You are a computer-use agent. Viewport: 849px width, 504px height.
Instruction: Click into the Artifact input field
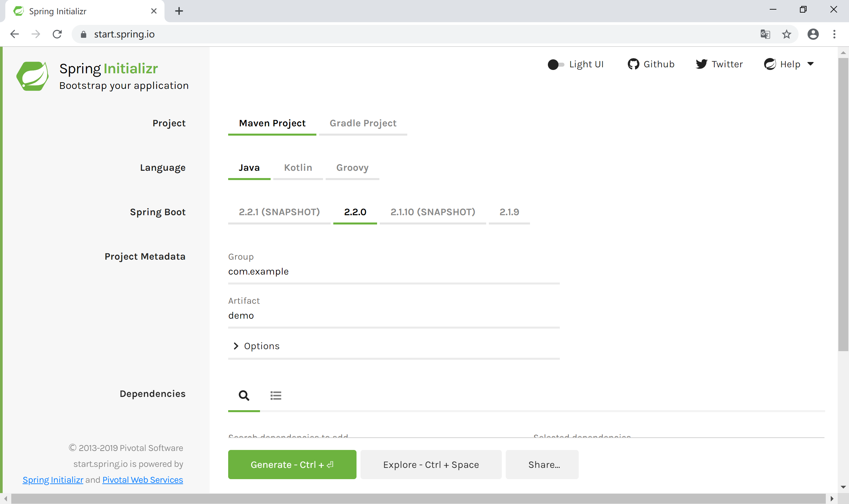393,316
